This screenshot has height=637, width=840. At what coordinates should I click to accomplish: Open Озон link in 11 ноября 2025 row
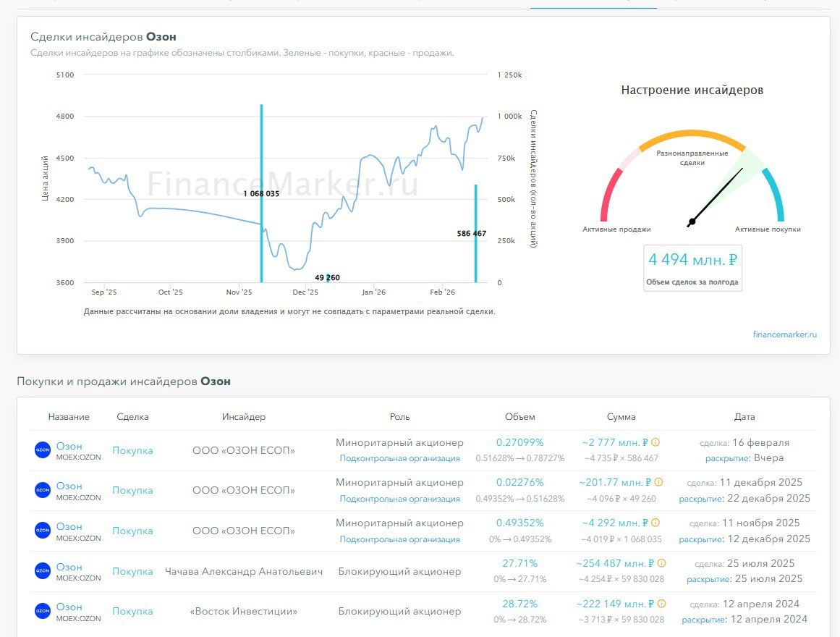click(69, 526)
